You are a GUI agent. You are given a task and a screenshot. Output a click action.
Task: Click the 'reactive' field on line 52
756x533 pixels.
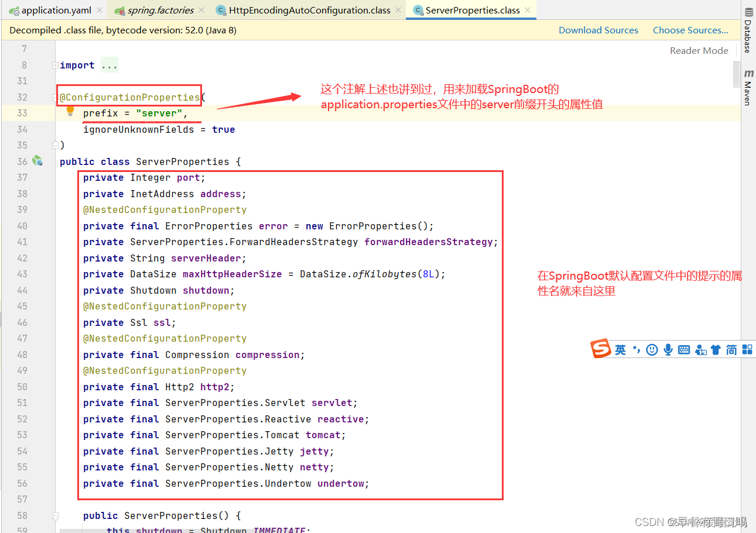click(x=340, y=419)
